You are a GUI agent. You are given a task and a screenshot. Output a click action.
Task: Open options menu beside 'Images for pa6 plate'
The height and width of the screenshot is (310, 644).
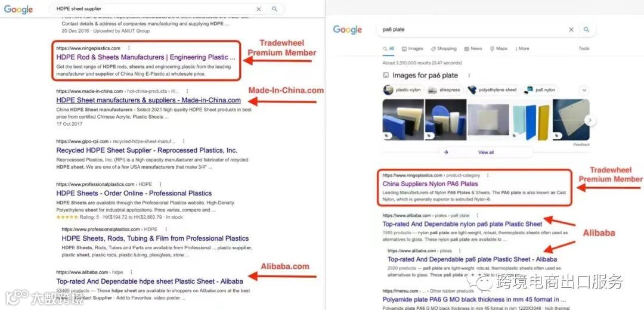pos(469,76)
